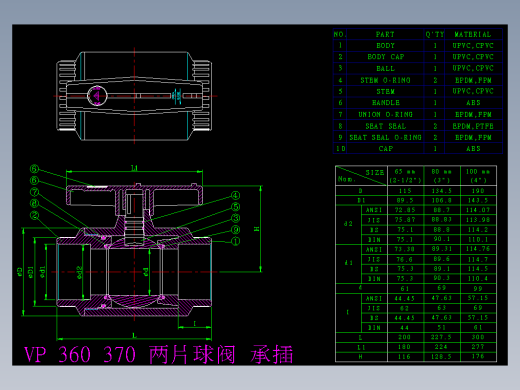This screenshot has height=390, width=520.
Task: Click the 'BODY CAP' part name cell
Action: tap(386, 57)
